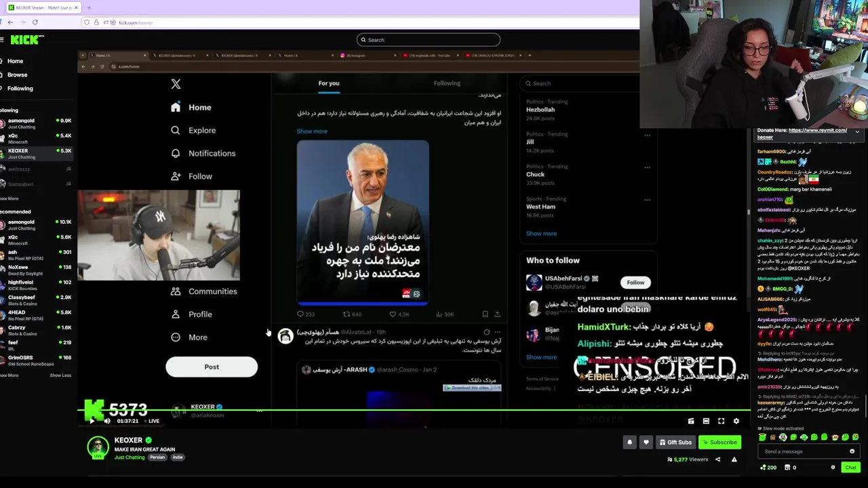Viewport: 868px width, 488px height.
Task: Toggle mini player mode
Action: tap(691, 421)
